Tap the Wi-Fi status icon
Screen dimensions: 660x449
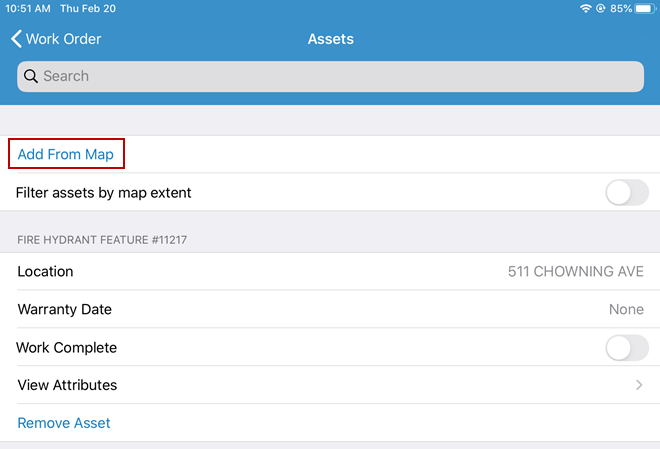[x=585, y=8]
